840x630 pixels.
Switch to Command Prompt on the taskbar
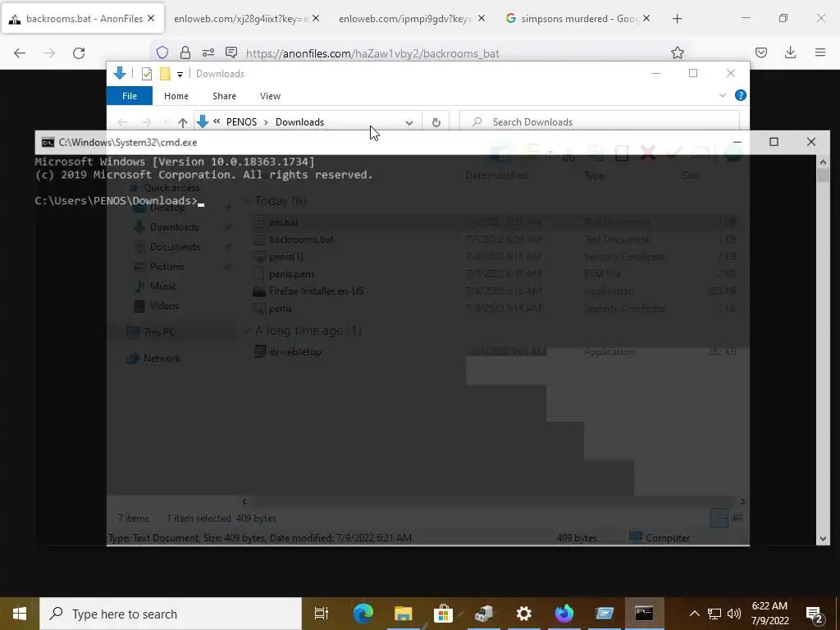(x=644, y=614)
